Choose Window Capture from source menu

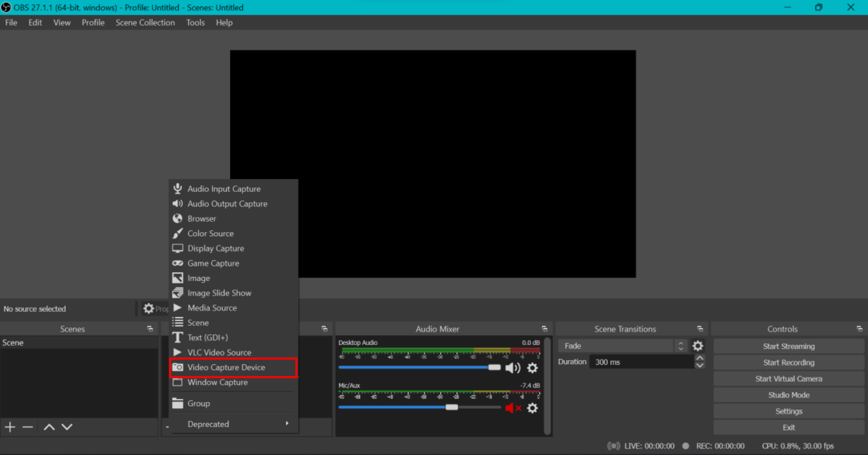pos(234,382)
